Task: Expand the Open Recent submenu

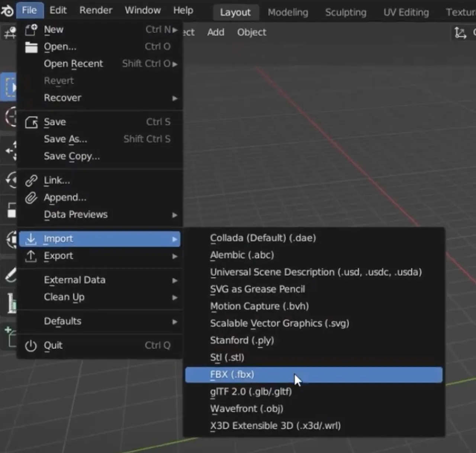Action: click(73, 64)
